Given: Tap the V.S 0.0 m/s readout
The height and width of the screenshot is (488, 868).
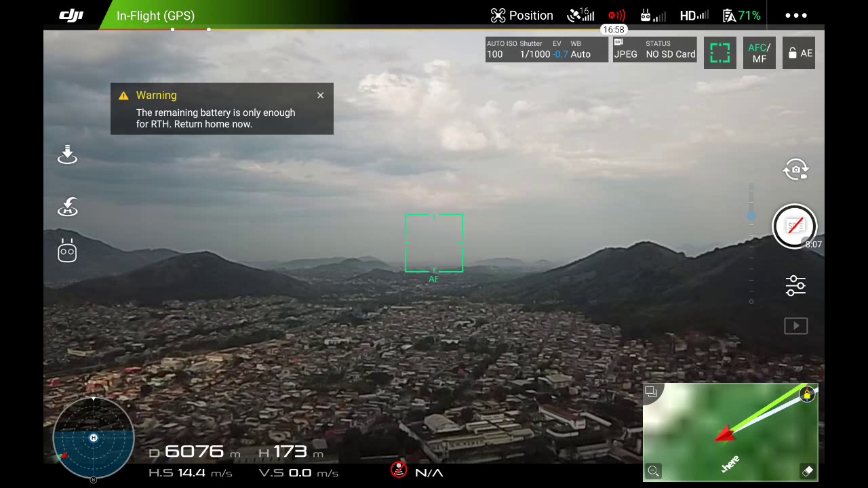Looking at the screenshot, I should (x=299, y=473).
